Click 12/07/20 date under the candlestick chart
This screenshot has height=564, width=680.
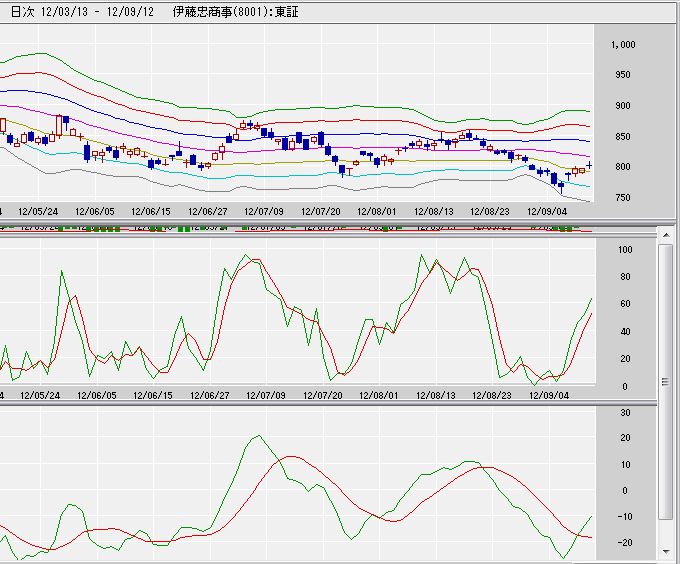click(x=321, y=212)
